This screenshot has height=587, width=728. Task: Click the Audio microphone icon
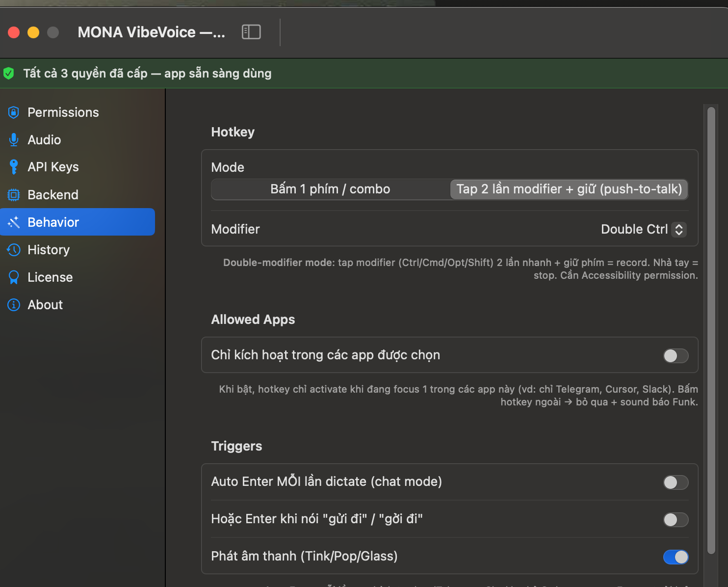[x=14, y=140]
